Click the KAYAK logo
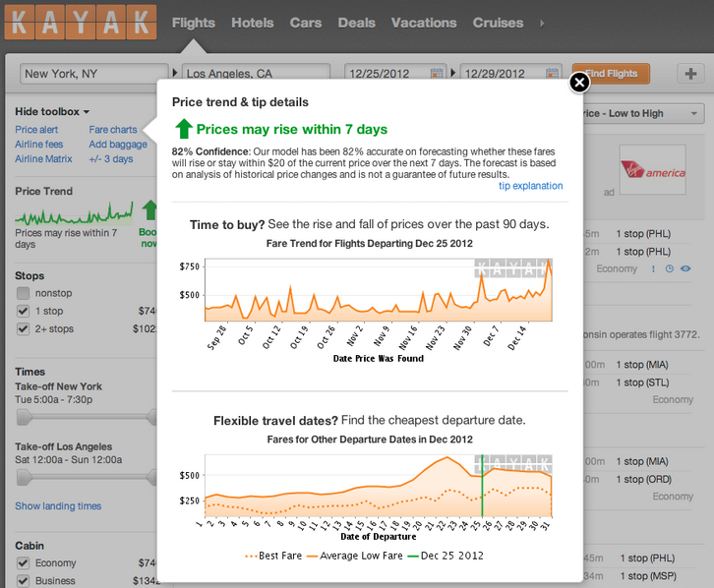This screenshot has height=588, width=714. coord(81,23)
